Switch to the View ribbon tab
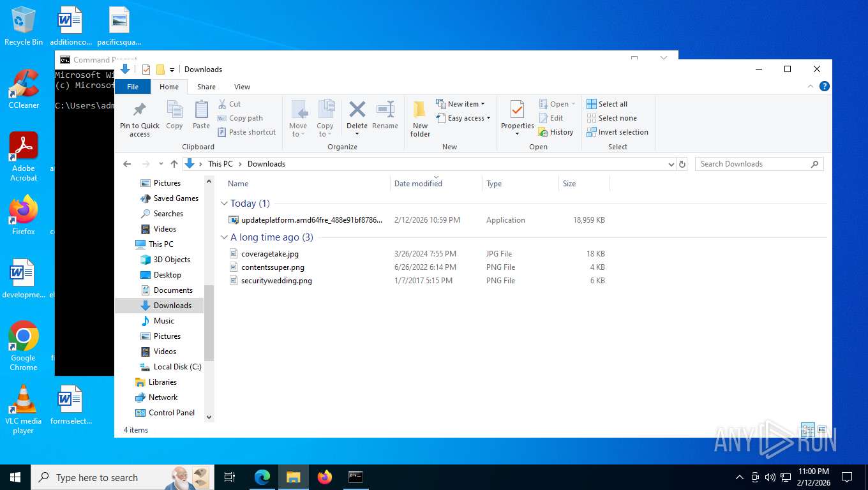 click(242, 87)
